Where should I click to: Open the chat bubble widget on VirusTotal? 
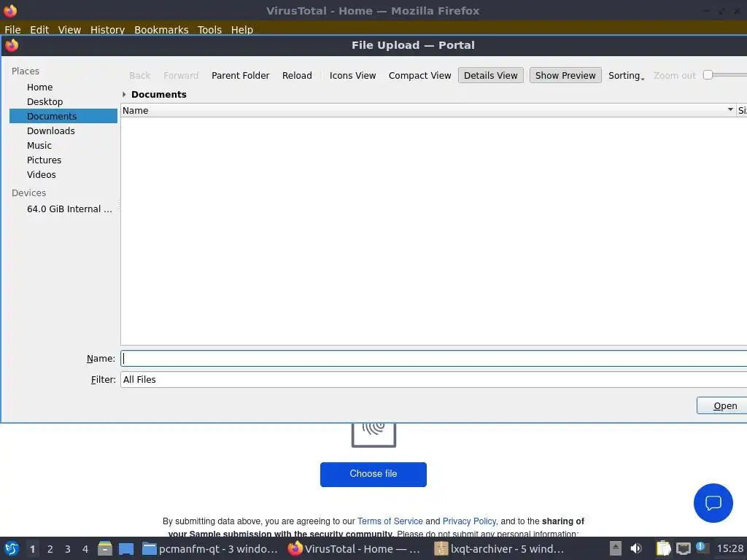coord(713,503)
